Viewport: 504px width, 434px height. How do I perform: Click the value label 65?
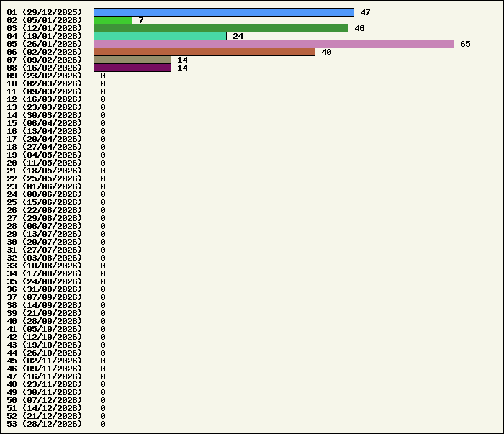pyautogui.click(x=465, y=44)
